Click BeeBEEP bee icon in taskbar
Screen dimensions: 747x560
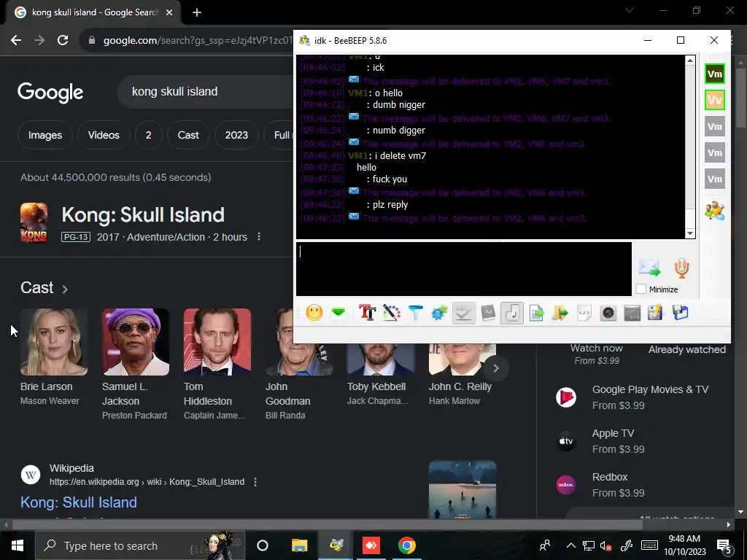click(x=336, y=545)
